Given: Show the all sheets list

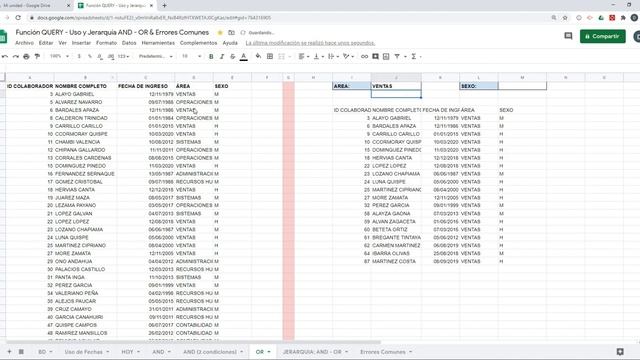Looking at the screenshot, I should (x=21, y=351).
